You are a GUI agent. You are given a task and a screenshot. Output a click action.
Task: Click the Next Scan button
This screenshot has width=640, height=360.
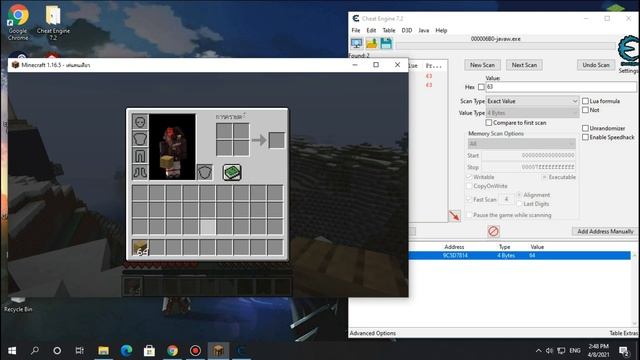pyautogui.click(x=524, y=65)
